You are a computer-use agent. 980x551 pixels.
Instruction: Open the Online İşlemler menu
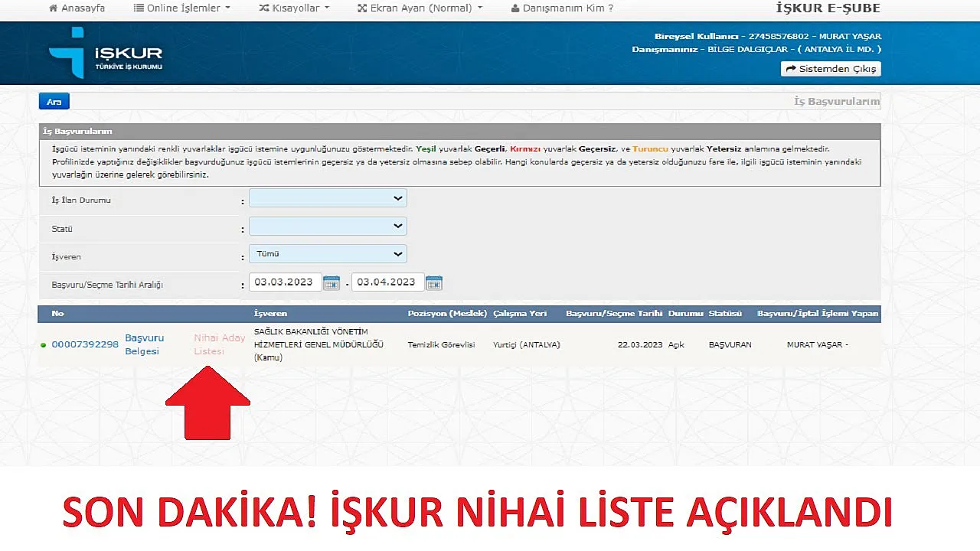coord(182,8)
